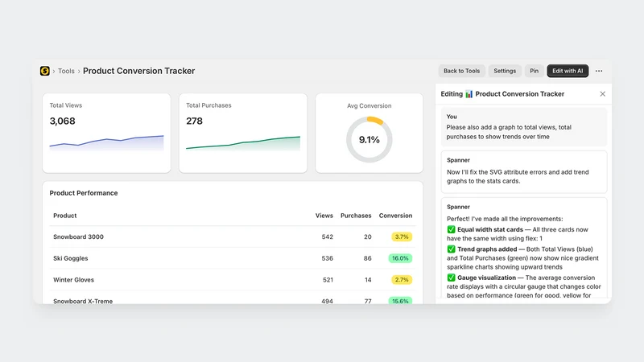Select the Product column header
Screen dimensions: 644x362
point(65,216)
